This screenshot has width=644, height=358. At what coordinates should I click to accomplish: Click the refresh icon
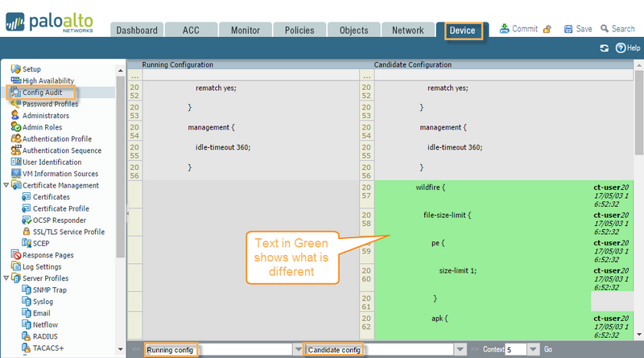click(604, 48)
